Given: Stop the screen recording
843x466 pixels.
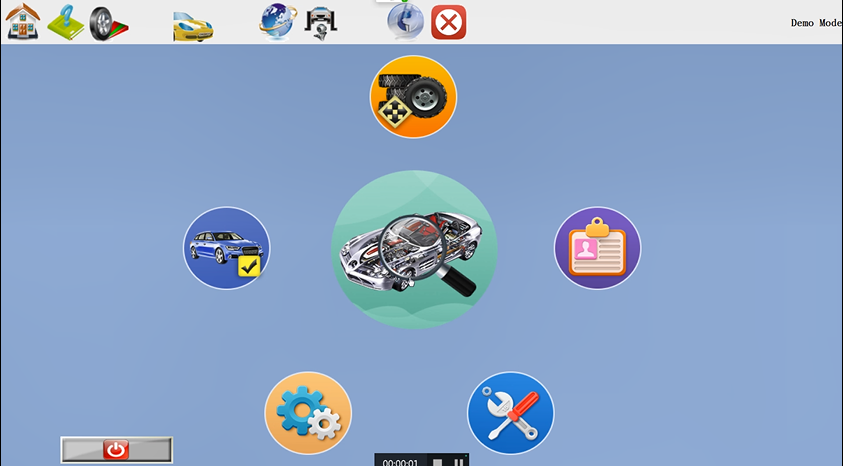Looking at the screenshot, I should tap(438, 462).
